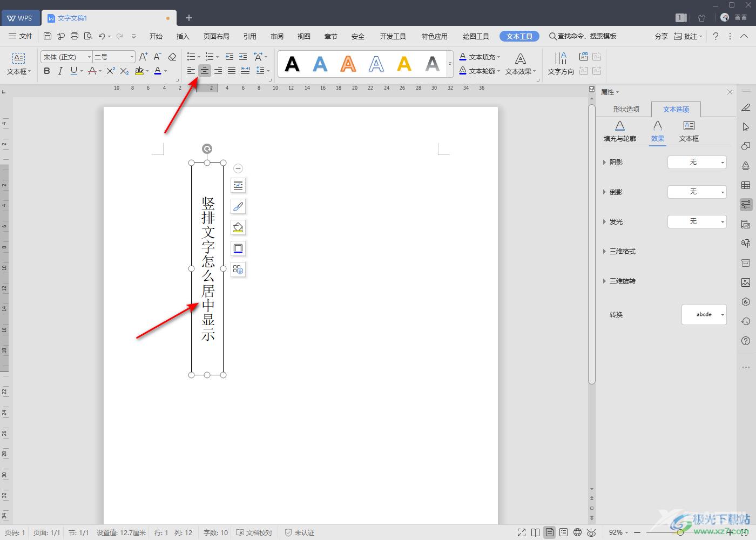Open the Glow (发光) dropdown
This screenshot has width=756, height=540.
click(697, 221)
